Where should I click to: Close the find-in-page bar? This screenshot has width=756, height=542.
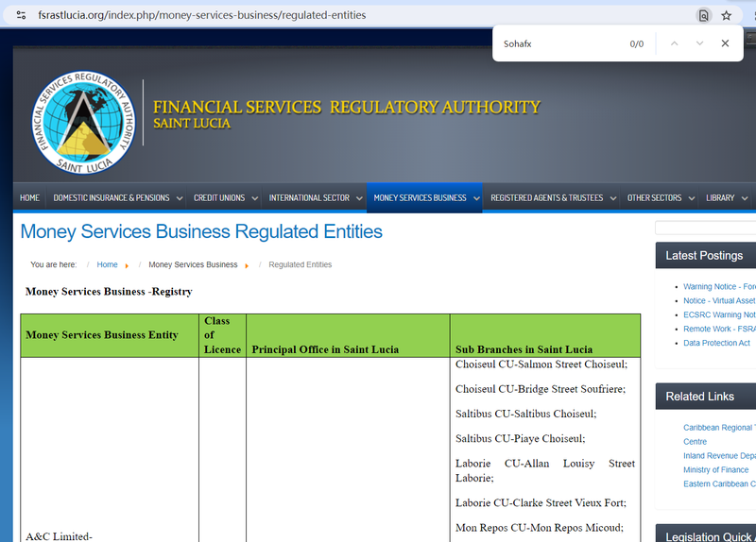pos(725,43)
